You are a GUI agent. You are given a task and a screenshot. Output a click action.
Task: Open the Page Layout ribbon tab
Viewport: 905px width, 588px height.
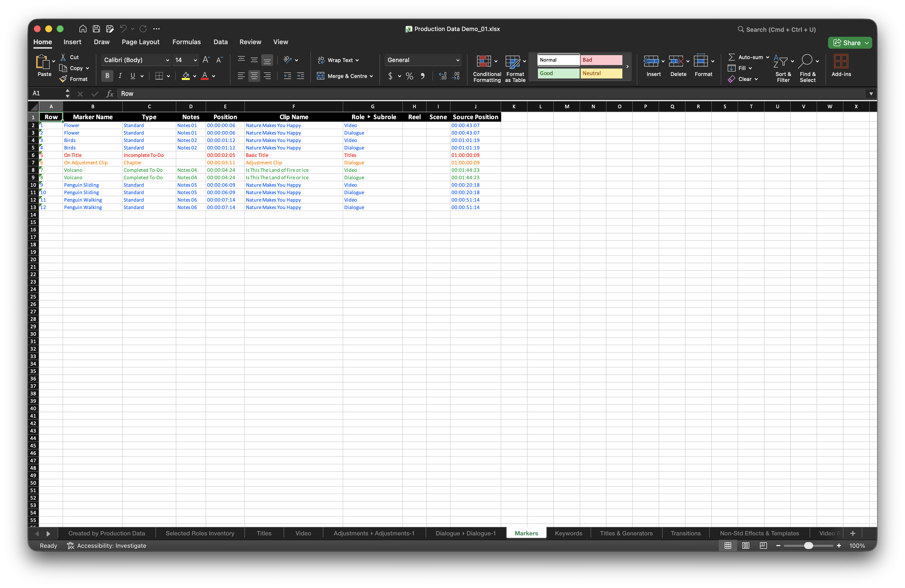pos(140,42)
